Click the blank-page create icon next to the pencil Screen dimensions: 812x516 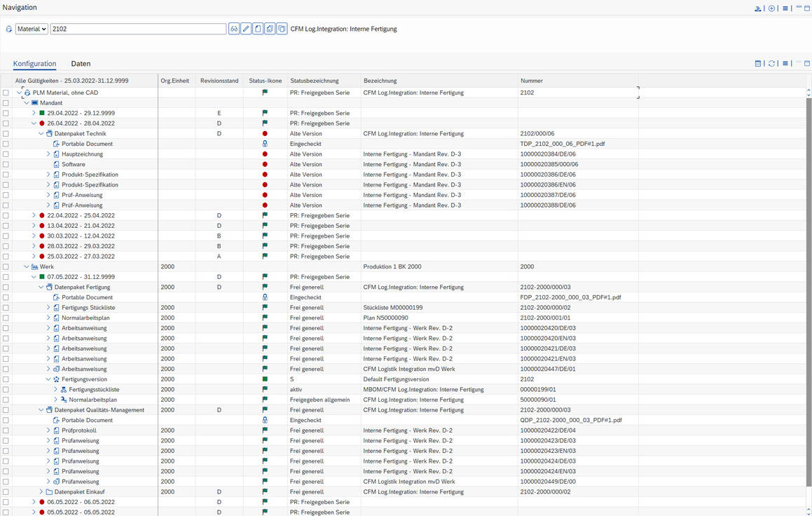coord(258,29)
